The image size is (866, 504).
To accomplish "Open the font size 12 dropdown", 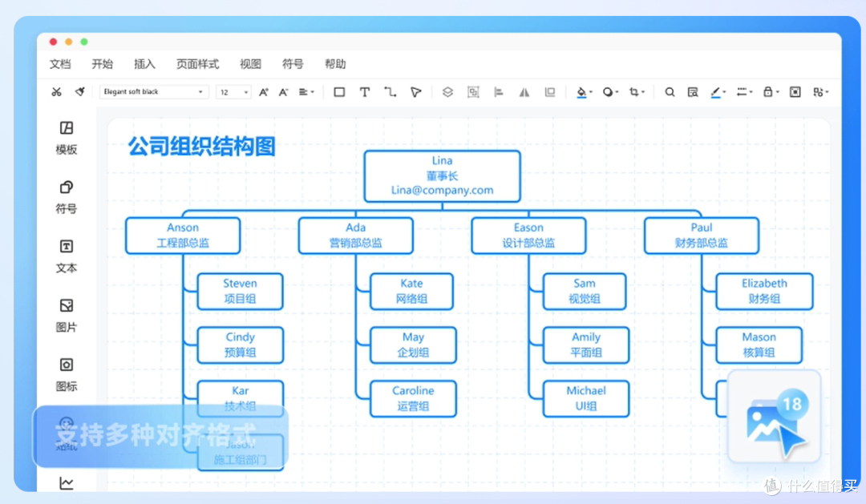I will [x=233, y=91].
